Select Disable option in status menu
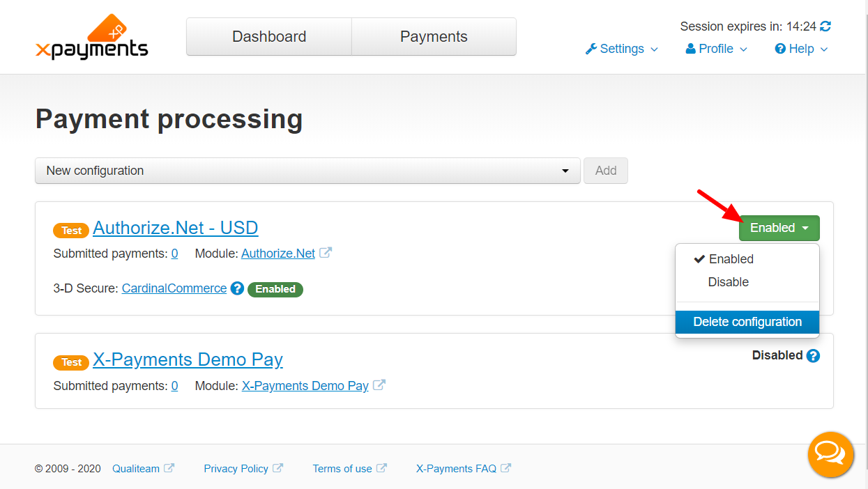Viewport: 868px width, 489px height. [x=747, y=282]
